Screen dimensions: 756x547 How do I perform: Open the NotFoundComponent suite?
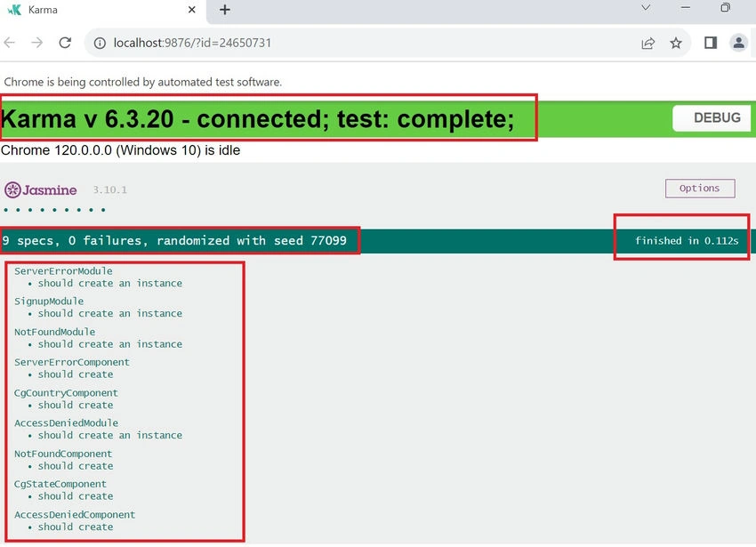pyautogui.click(x=63, y=454)
